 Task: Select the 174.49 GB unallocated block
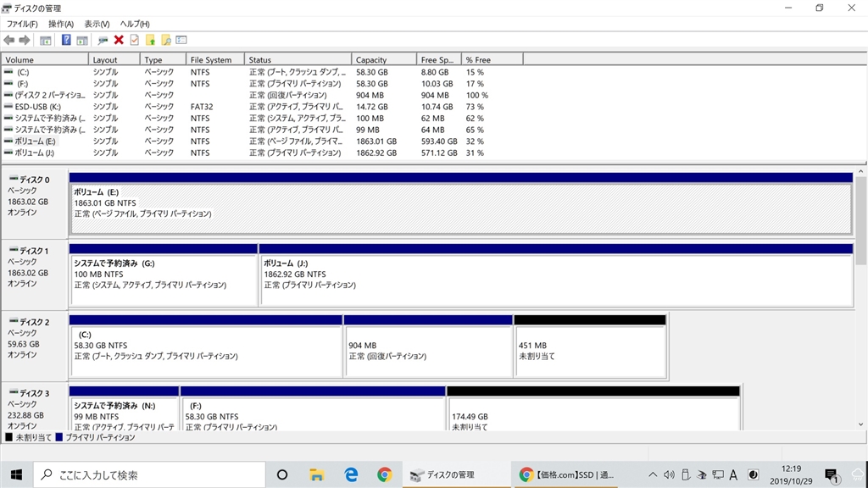593,413
